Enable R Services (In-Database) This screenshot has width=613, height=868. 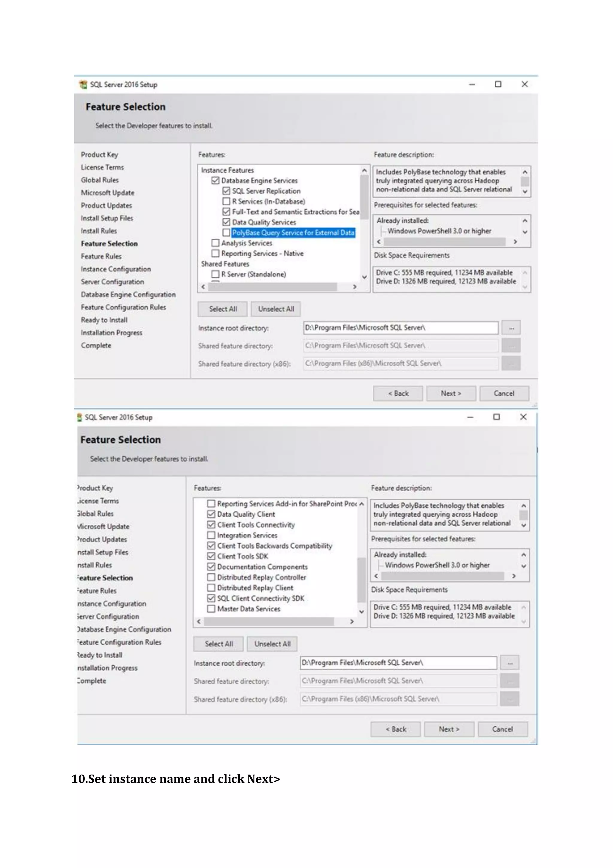pos(226,201)
